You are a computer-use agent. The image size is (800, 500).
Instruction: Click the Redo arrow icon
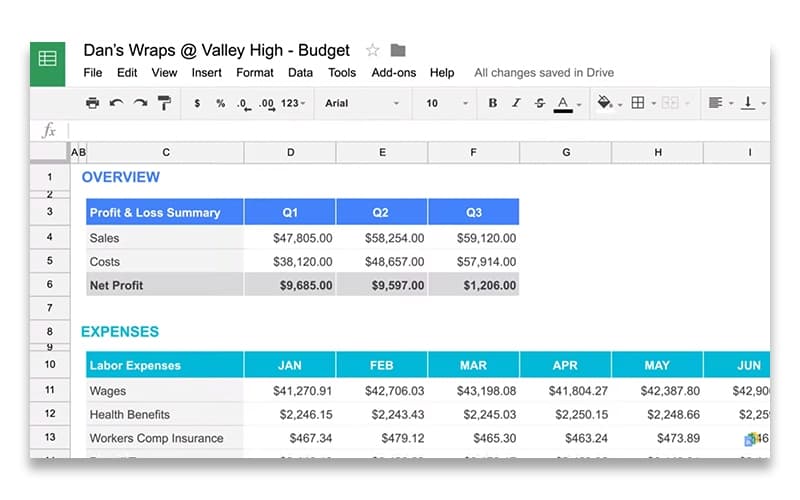[140, 103]
